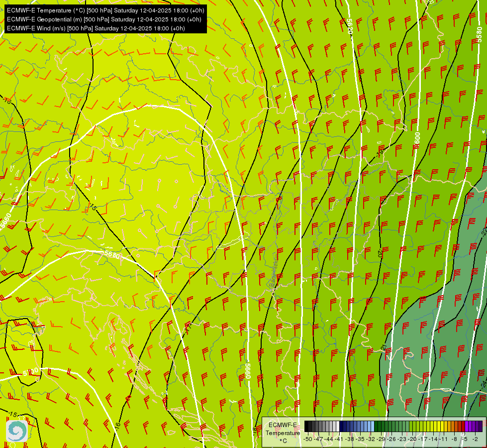The image size is (487, 448).
Task: Click the legend tick label -47
Action: (x=318, y=439)
